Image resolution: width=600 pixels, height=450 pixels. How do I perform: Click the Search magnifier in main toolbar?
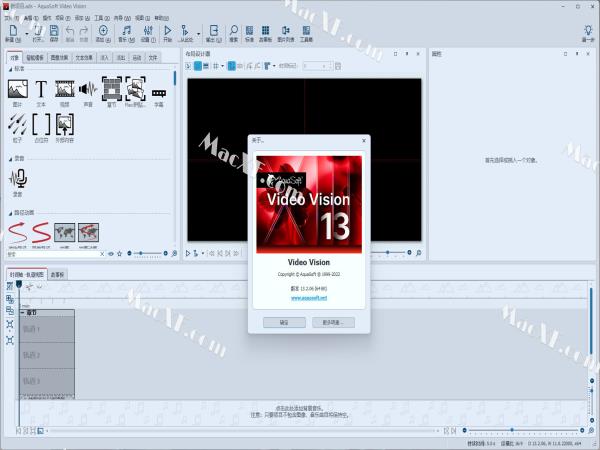coord(233,31)
